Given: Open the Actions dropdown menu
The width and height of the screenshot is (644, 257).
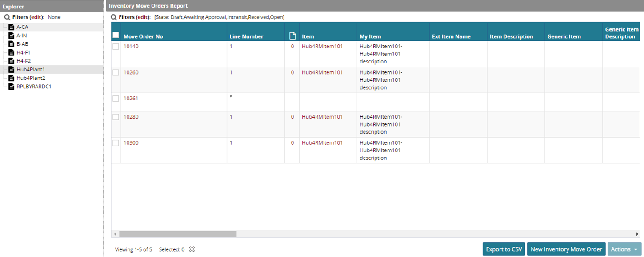Looking at the screenshot, I should tap(624, 249).
